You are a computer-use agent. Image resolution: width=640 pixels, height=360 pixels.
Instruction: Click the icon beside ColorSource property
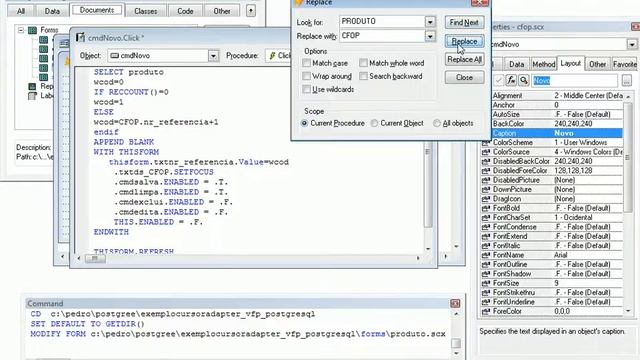tap(486, 152)
